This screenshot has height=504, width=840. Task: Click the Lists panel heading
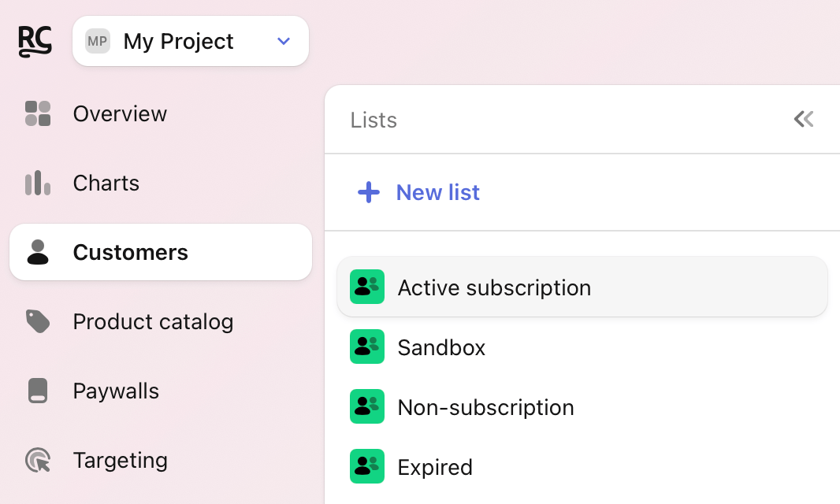click(x=374, y=120)
